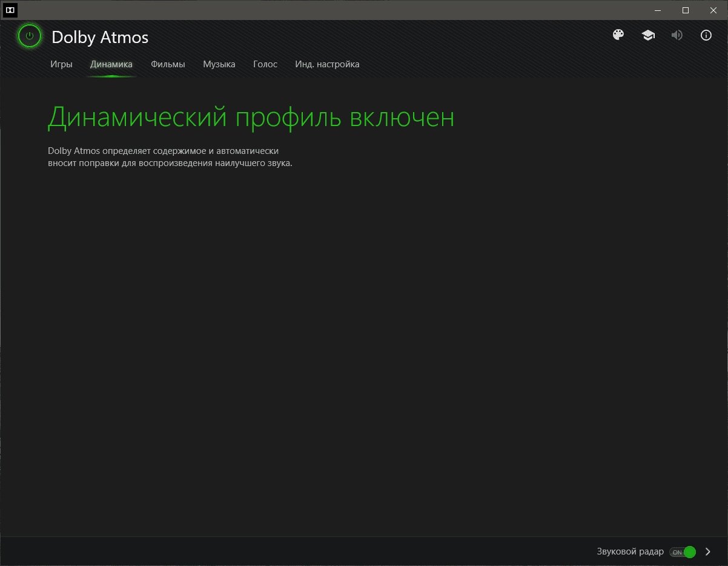Click the Dolby Atmos определяет содержимое description
This screenshot has width=728, height=566.
[x=170, y=157]
